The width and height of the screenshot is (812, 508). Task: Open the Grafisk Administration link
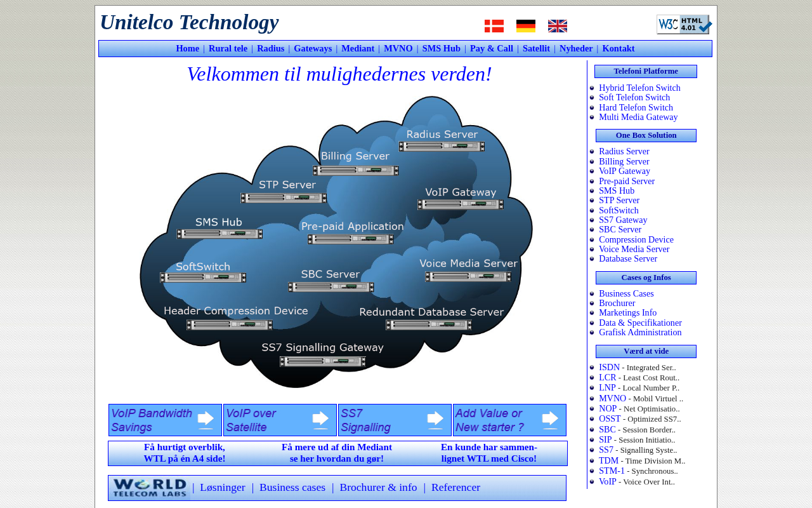(640, 333)
